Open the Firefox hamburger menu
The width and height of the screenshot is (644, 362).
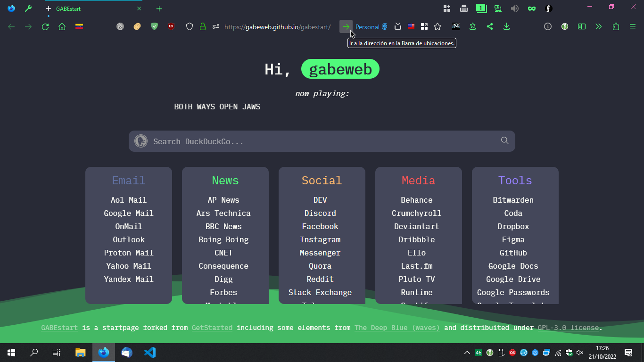(x=633, y=27)
